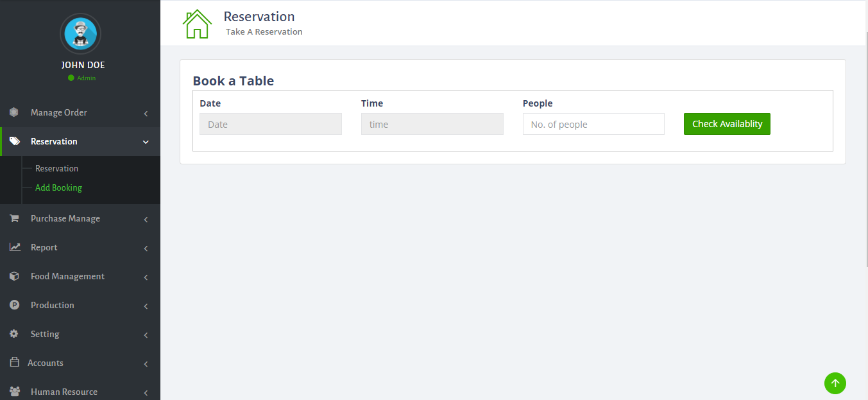Screen dimensions: 868x400
Task: Click the Date input field
Action: coord(271,125)
